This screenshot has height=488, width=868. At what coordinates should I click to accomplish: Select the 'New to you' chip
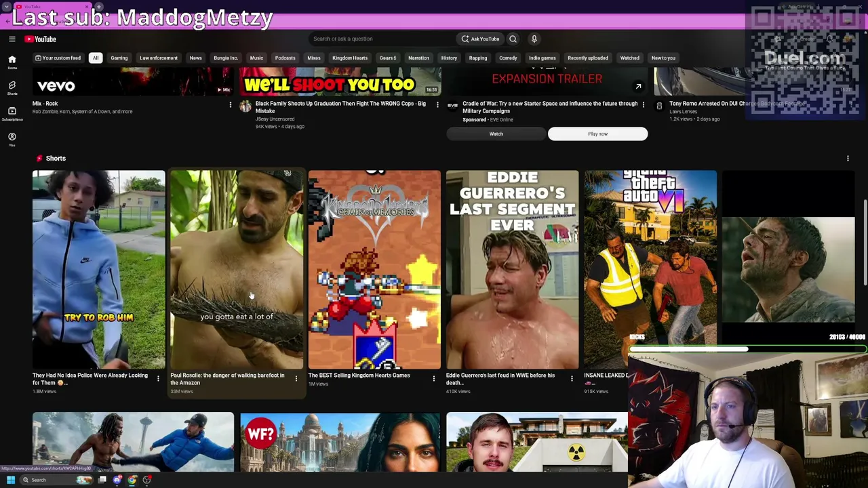click(x=663, y=58)
